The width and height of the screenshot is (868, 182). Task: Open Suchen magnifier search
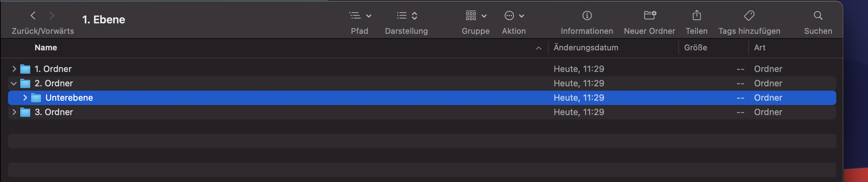(x=818, y=15)
